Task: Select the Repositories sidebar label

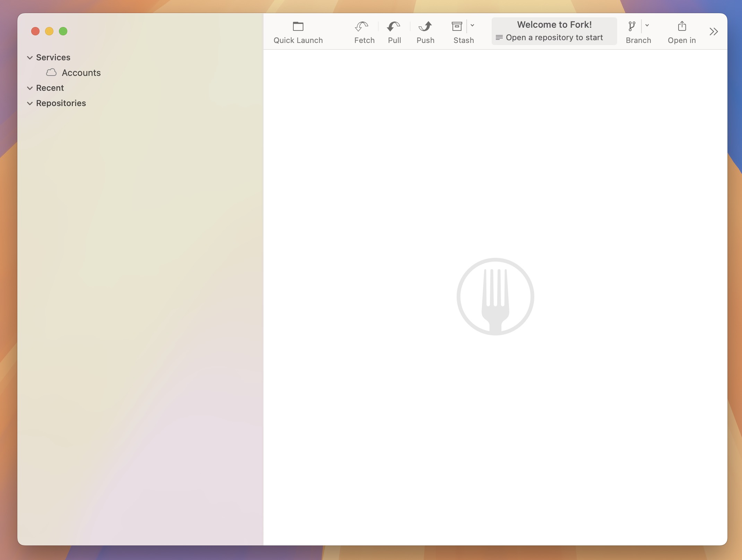Action: tap(61, 103)
